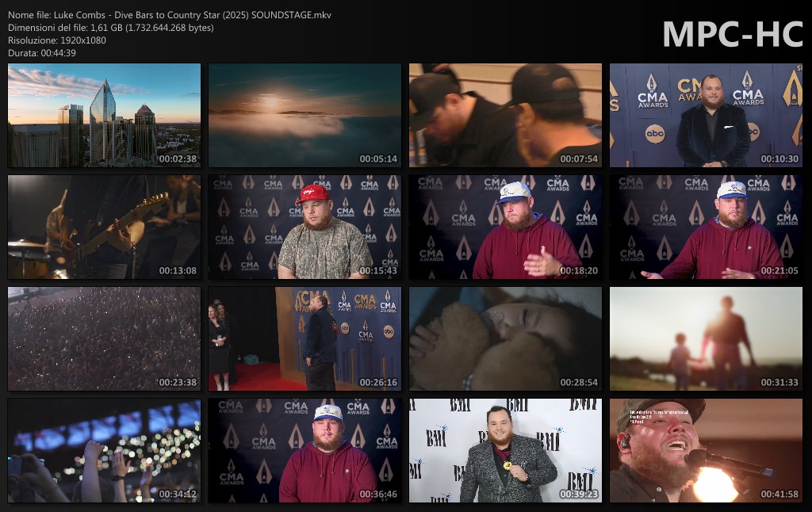Screen dimensions: 812x512
Task: Choose the silhouette frame at 00:31:33
Action: [x=706, y=338]
